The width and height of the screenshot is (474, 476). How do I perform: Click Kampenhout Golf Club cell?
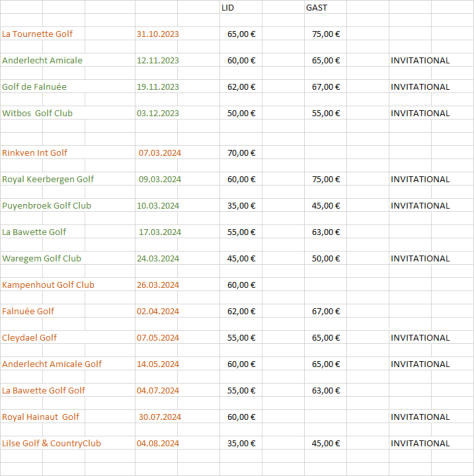[48, 285]
